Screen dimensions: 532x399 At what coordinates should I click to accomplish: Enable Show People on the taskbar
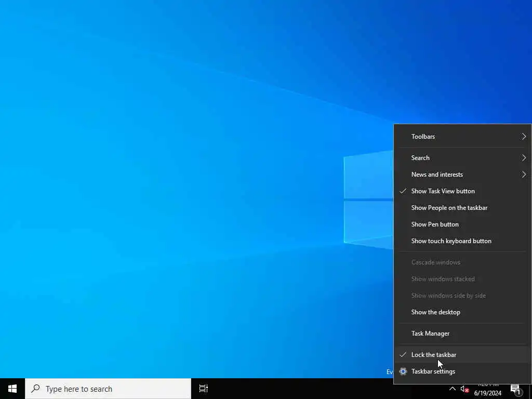[462, 208]
